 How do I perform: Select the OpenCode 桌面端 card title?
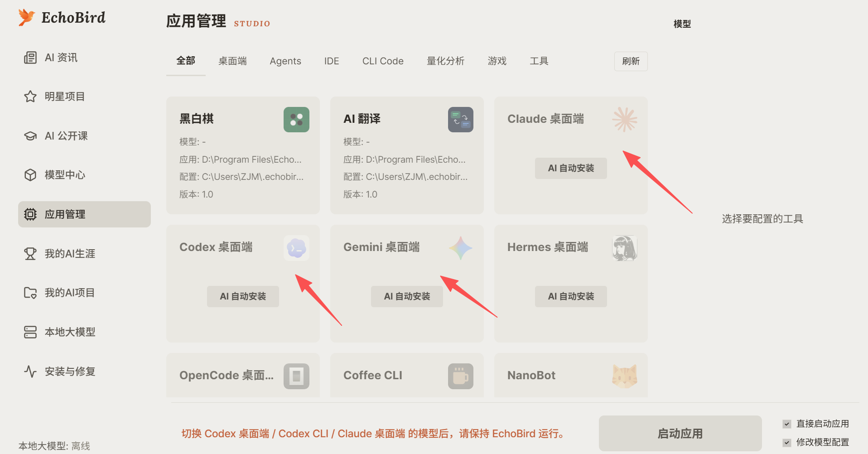pos(227,375)
